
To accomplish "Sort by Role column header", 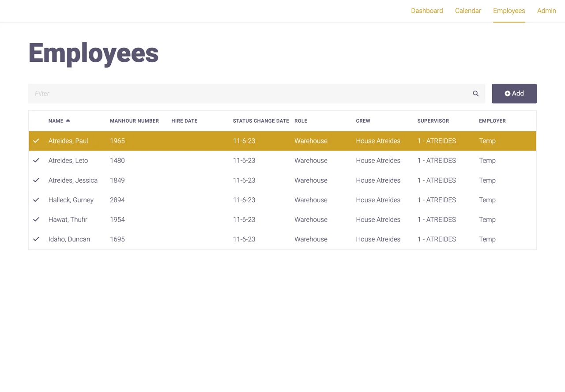I will tap(301, 121).
